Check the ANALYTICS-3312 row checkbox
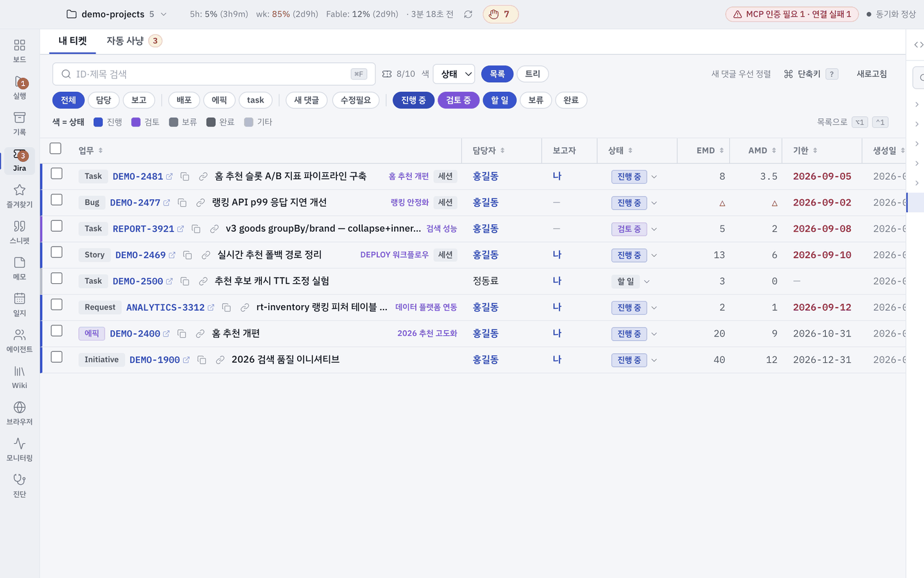The image size is (924, 578). (56, 304)
